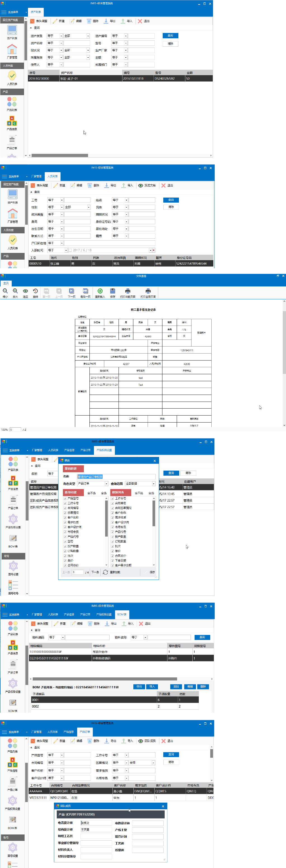
Task: Open 预览文档 eye icon in toolbar
Action: [141, 186]
